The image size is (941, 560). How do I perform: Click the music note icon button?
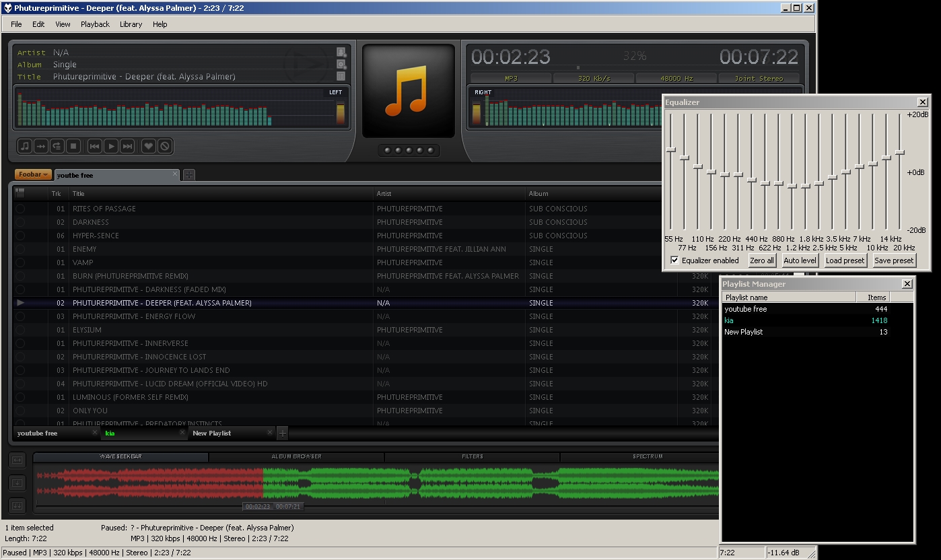point(25,146)
